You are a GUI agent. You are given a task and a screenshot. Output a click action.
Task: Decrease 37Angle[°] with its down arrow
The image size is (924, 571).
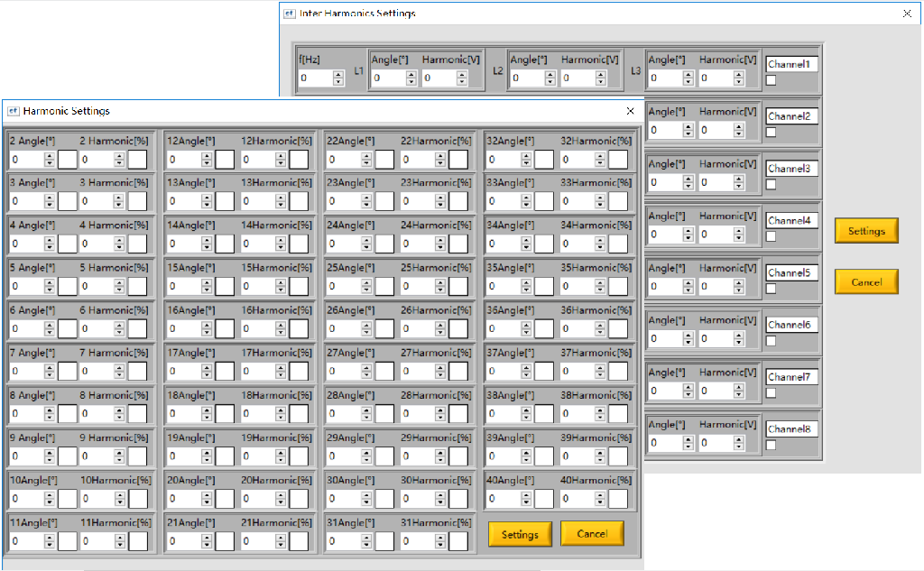pyautogui.click(x=526, y=374)
